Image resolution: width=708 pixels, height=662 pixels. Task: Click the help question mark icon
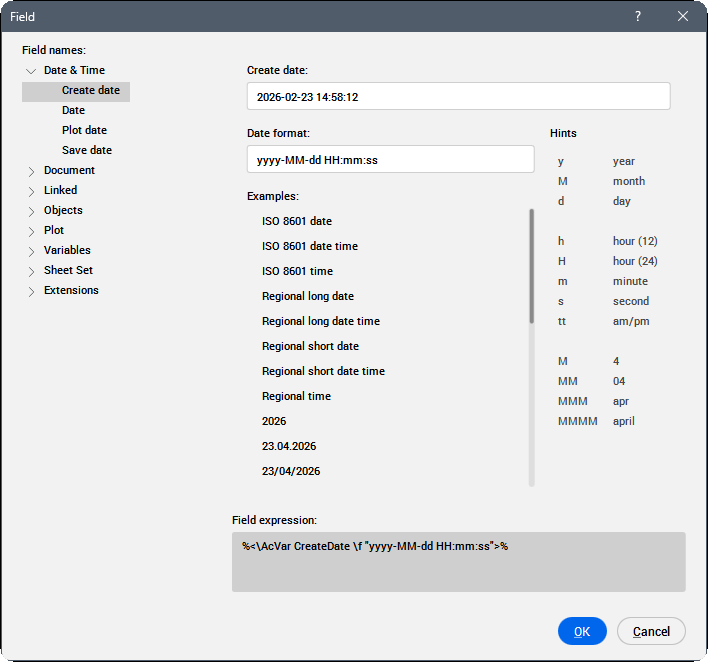638,17
